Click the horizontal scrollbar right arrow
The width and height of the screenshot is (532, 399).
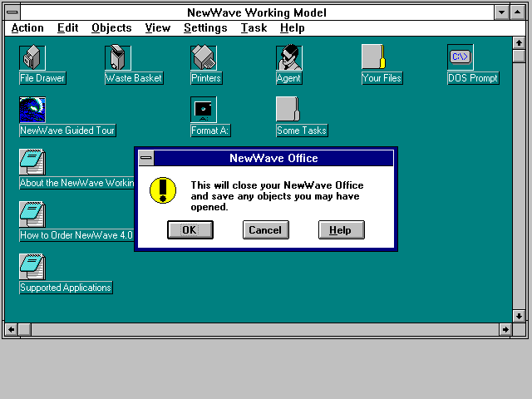[x=505, y=330]
